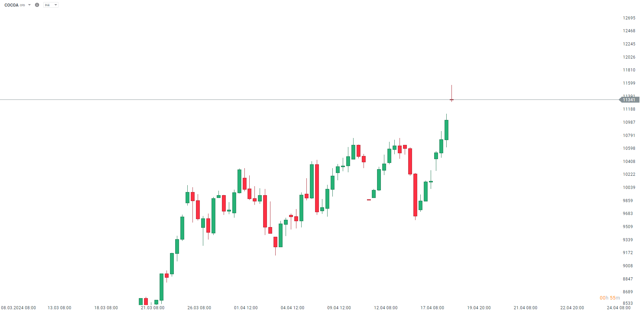Click the 01.04 12:00 time axis label

(246, 308)
